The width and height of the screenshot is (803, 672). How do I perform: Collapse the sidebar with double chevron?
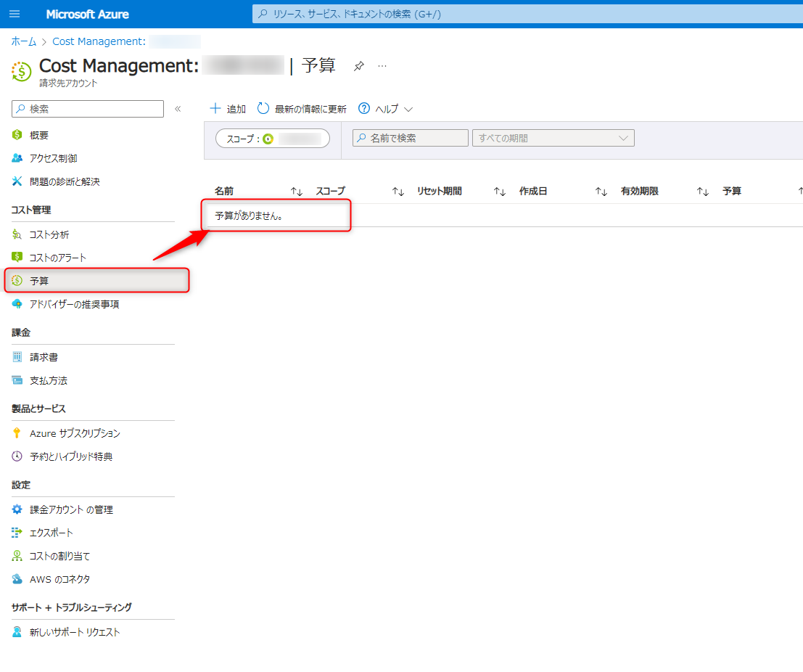(178, 109)
